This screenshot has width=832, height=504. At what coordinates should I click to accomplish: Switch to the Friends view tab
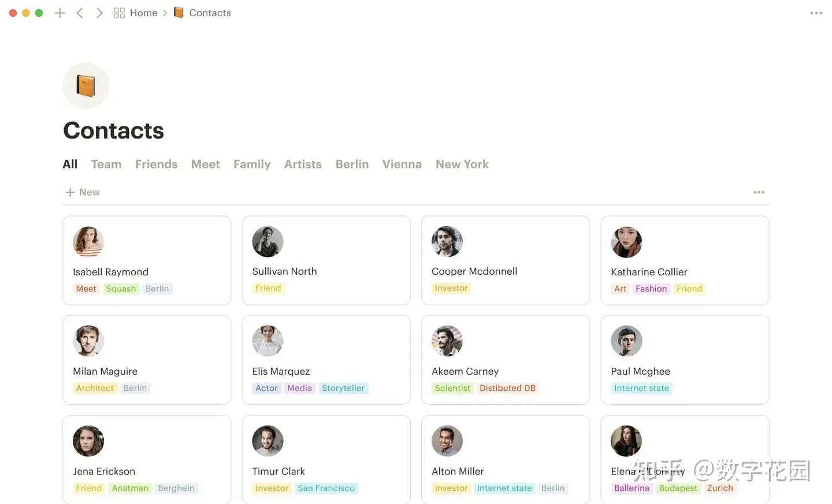point(157,164)
